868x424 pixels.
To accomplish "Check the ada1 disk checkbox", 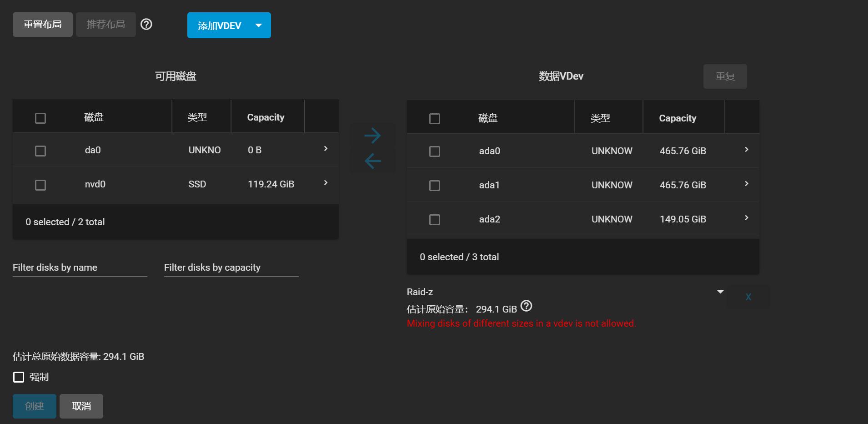I will point(435,186).
